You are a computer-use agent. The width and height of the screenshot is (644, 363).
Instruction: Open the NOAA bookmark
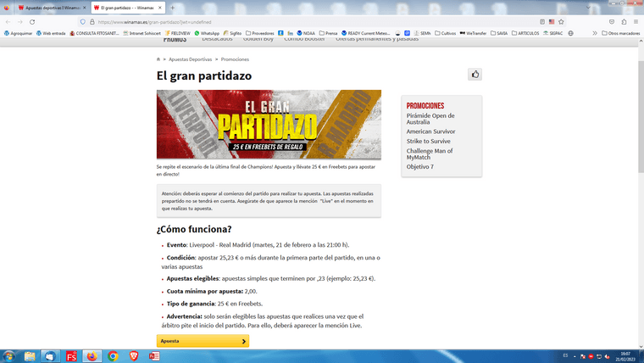point(306,33)
